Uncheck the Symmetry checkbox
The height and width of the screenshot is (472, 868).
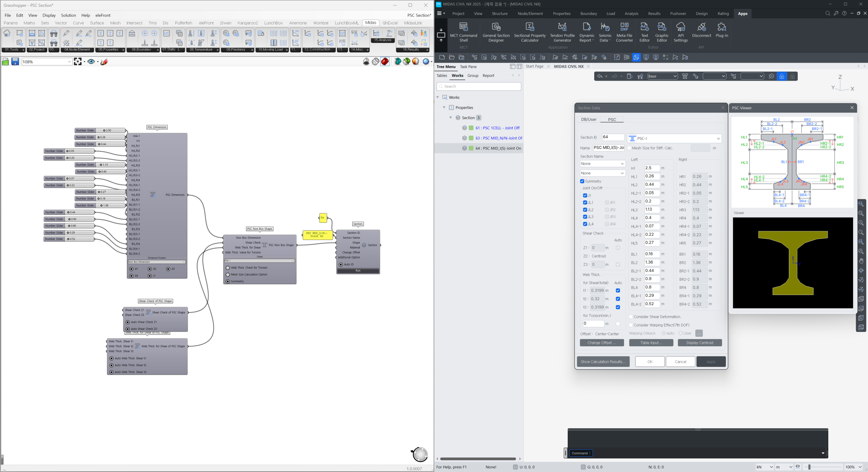click(582, 181)
